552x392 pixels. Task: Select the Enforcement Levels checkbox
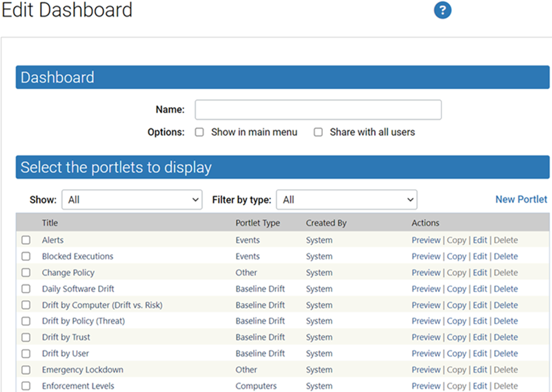point(26,386)
